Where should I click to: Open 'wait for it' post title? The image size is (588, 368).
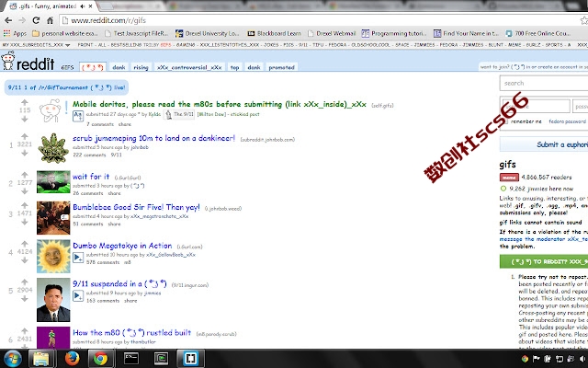(91, 177)
